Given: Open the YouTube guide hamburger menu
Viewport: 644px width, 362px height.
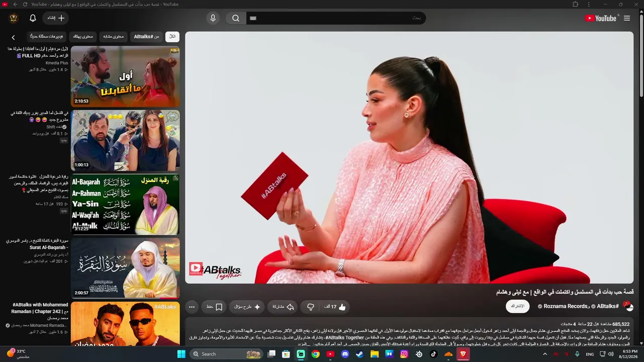Looking at the screenshot, I should [627, 18].
